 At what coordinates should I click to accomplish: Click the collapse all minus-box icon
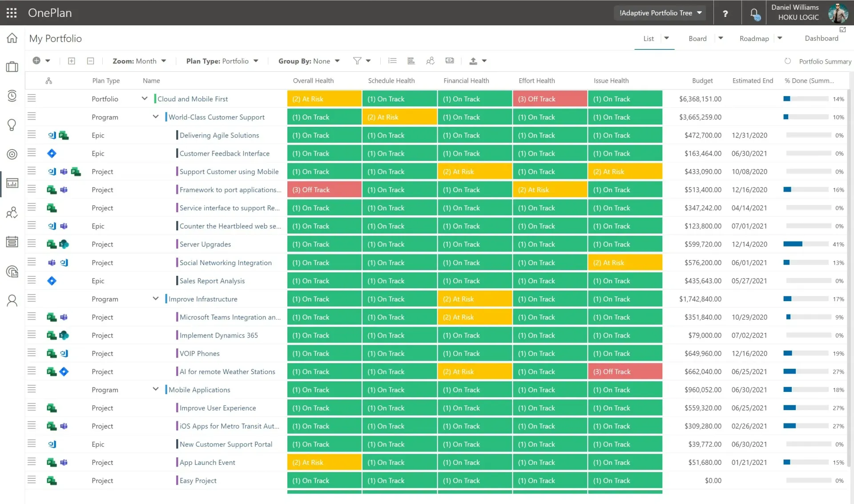pyautogui.click(x=90, y=61)
